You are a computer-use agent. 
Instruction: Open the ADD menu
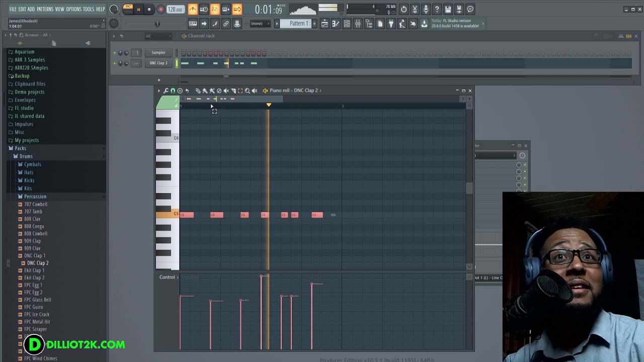[x=31, y=9]
